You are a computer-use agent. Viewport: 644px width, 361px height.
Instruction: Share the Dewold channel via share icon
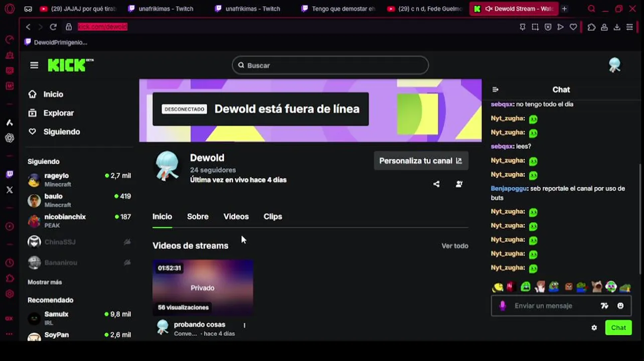pyautogui.click(x=436, y=184)
